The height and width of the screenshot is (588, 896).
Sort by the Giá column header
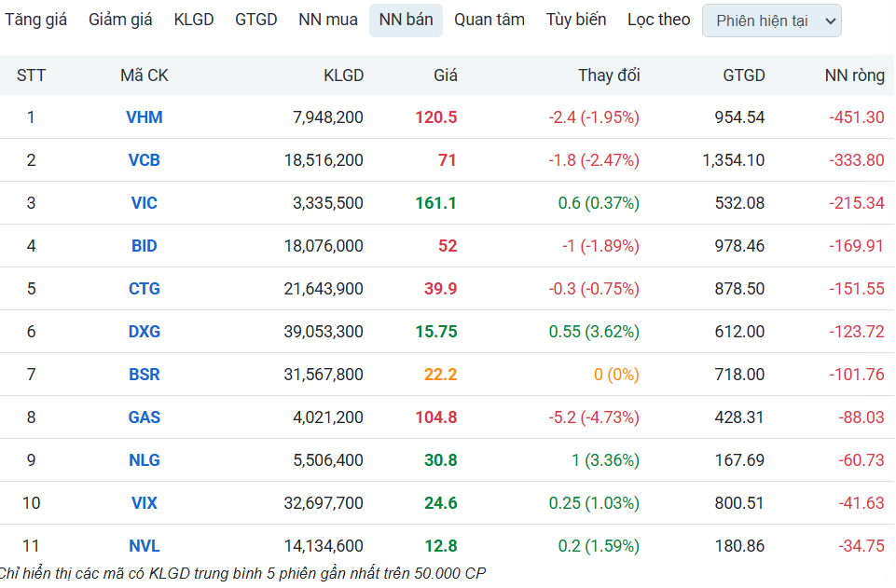(445, 75)
